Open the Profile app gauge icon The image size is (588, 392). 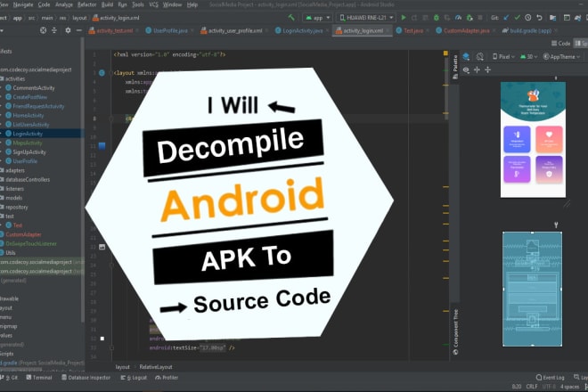click(458, 18)
